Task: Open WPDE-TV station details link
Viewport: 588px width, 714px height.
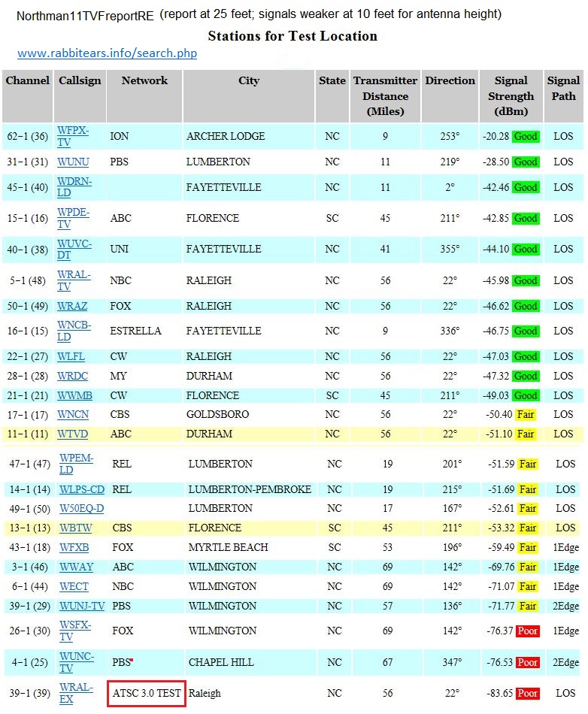Action: pyautogui.click(x=73, y=218)
